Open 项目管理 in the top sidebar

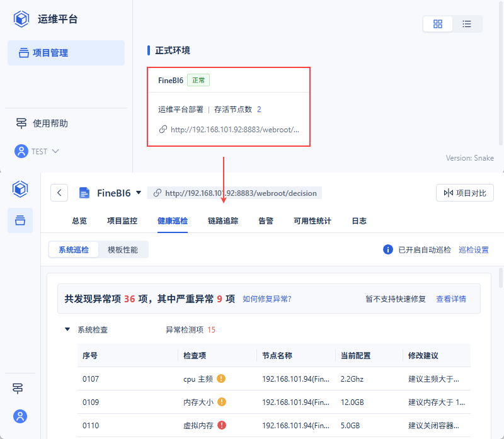66,53
